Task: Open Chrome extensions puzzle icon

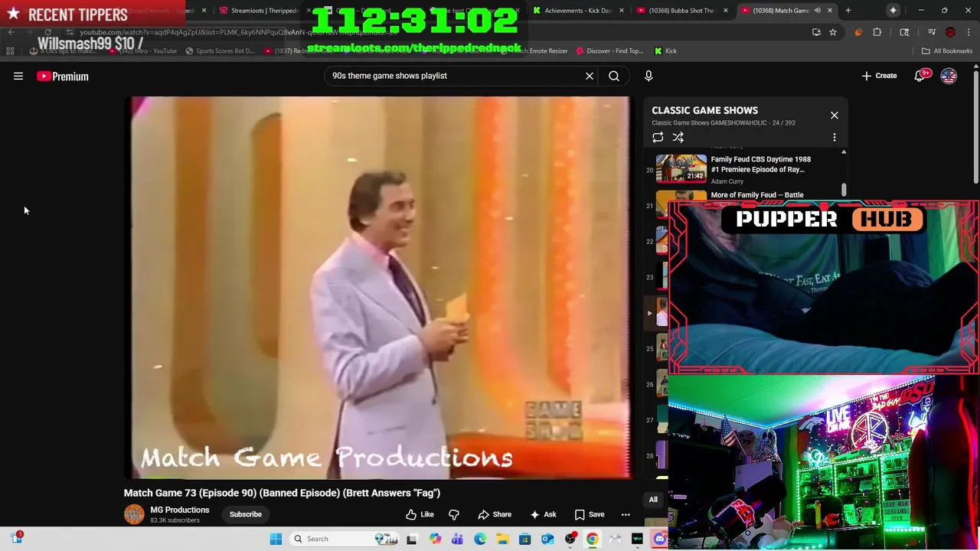Action: click(x=877, y=32)
